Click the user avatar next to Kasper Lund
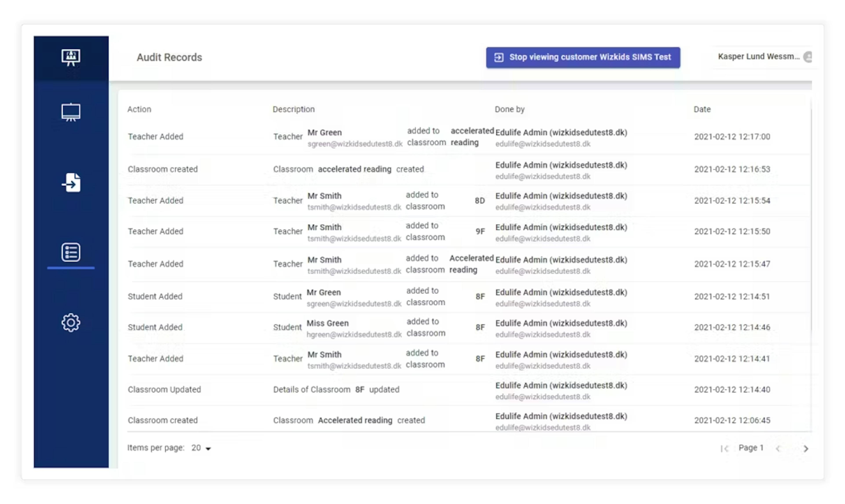 [x=808, y=57]
